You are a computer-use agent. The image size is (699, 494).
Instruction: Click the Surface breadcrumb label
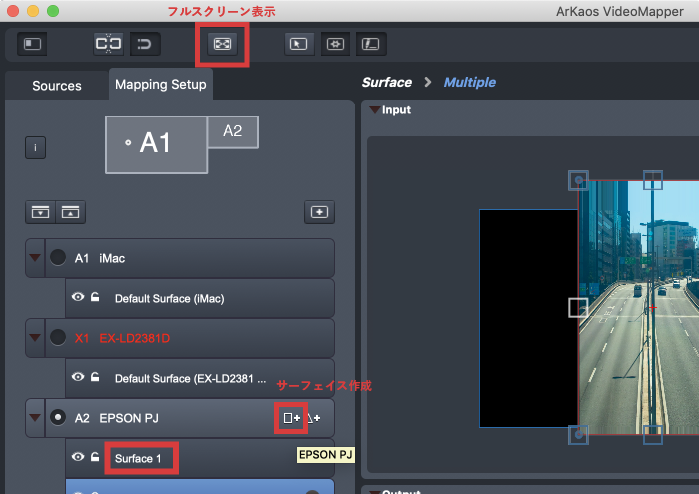point(387,82)
